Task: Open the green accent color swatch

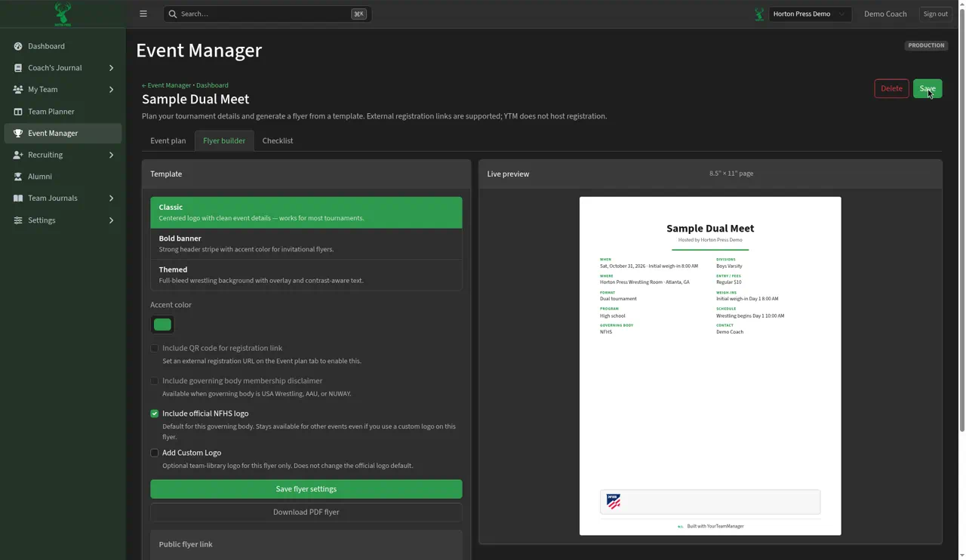Action: (162, 325)
